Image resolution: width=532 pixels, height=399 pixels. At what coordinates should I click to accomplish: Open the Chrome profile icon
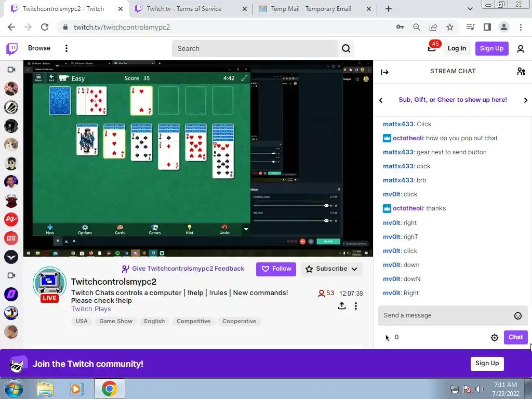click(x=504, y=27)
